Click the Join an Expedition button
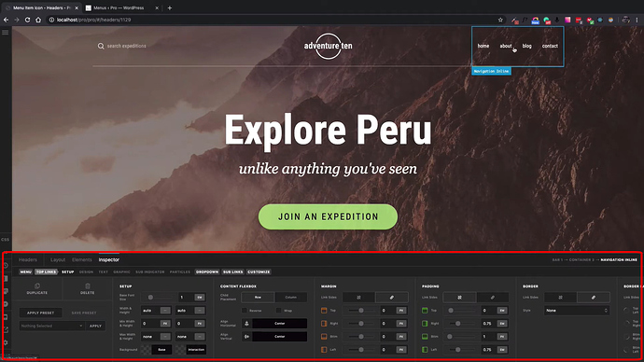The height and width of the screenshot is (362, 644). 328,216
